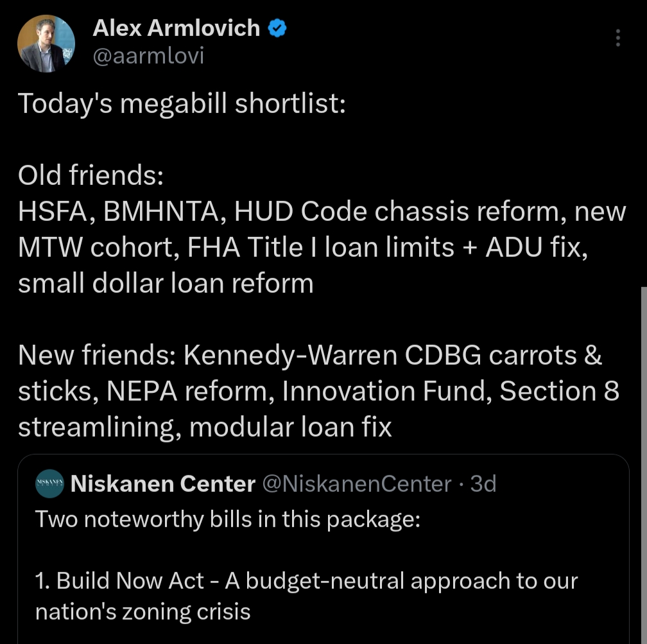Open quoted tweet at "Two noteworthy bills" text

[228, 519]
